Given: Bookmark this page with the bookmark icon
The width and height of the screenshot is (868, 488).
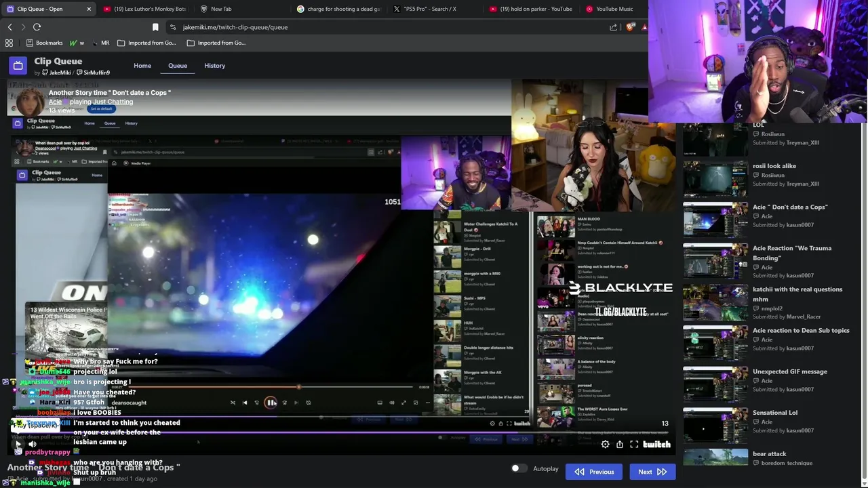Looking at the screenshot, I should [155, 27].
